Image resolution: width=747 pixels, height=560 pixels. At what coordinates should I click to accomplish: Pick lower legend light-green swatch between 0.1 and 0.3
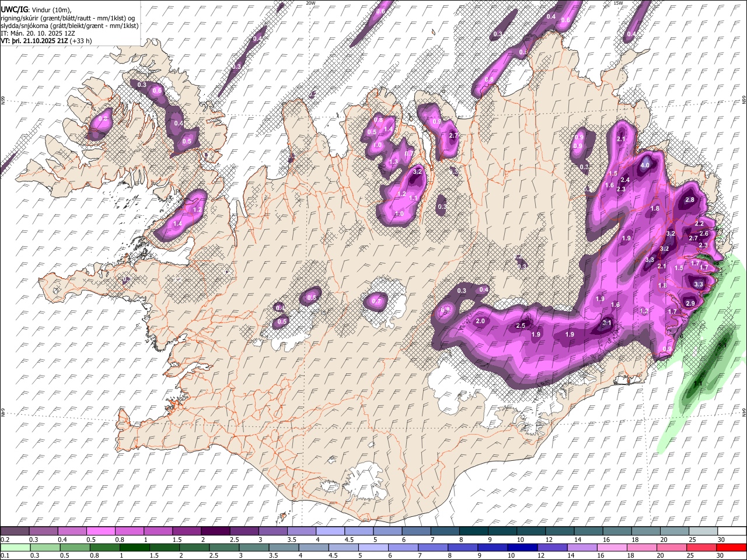tap(15, 548)
